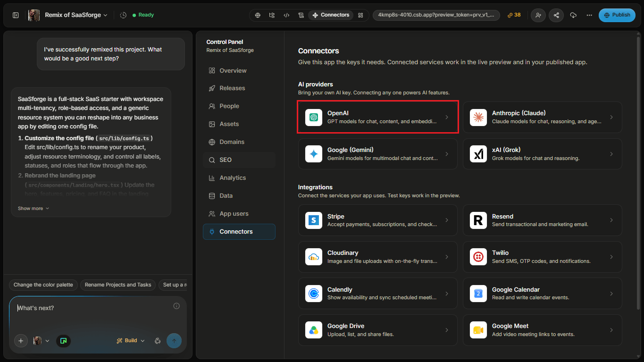Expand the Show more text
The width and height of the screenshot is (644, 362).
point(33,209)
